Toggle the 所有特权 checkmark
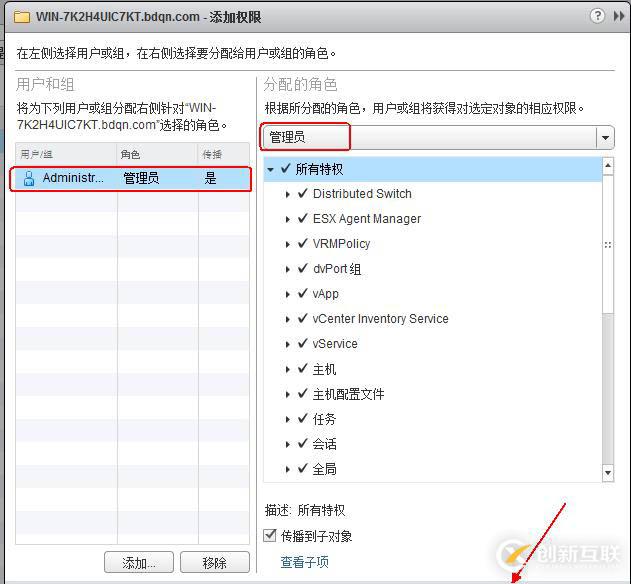Viewport: 631px width, 584px height. click(x=286, y=168)
